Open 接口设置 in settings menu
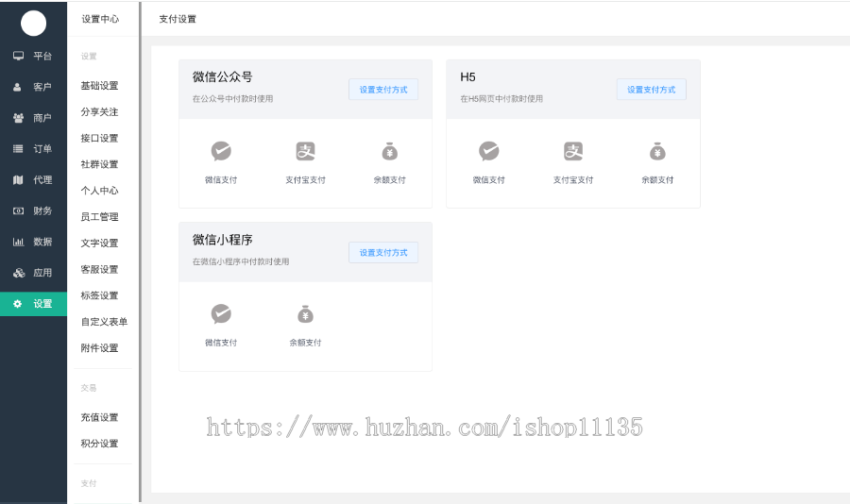The image size is (850, 504). tap(100, 138)
